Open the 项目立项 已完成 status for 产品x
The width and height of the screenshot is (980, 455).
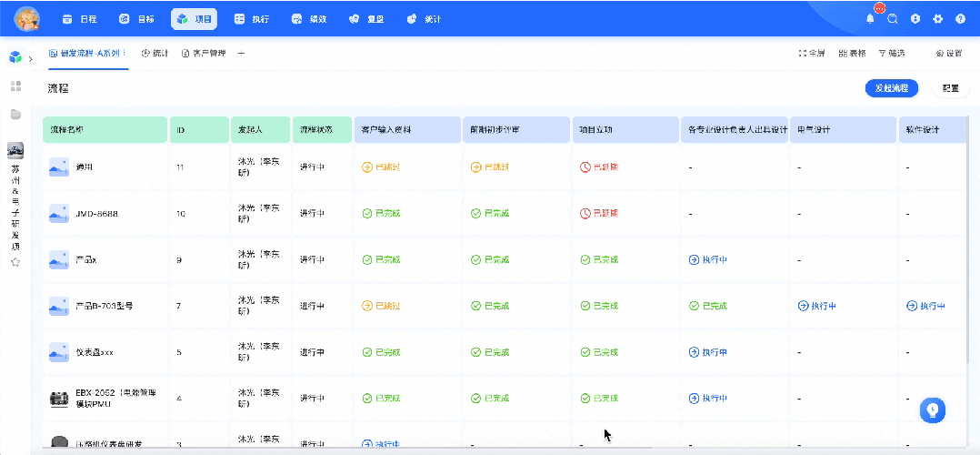599,259
